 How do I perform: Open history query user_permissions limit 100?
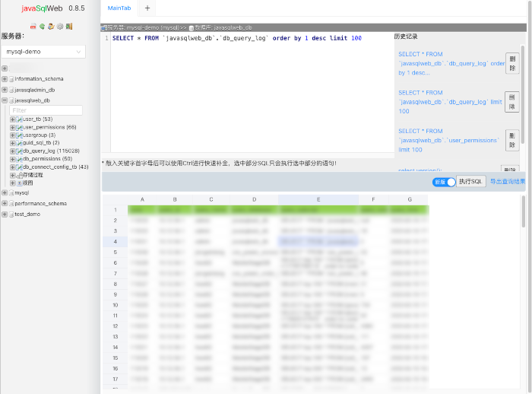click(x=449, y=140)
